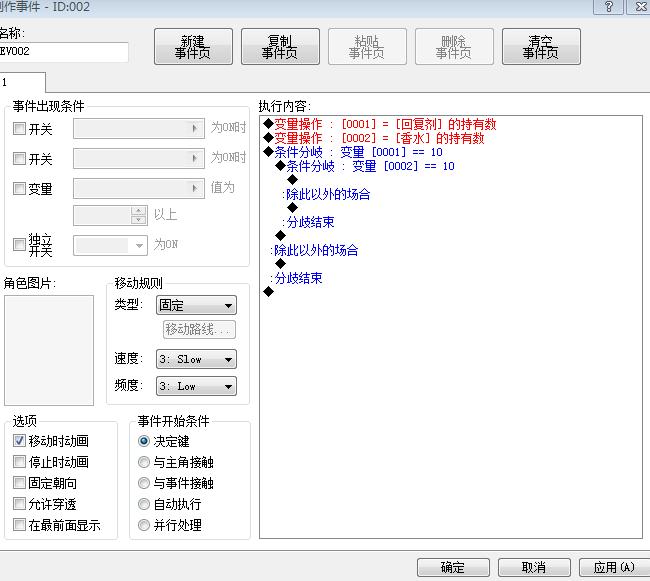
Task: Select the 与主角接触 trigger radio button
Action: click(144, 462)
